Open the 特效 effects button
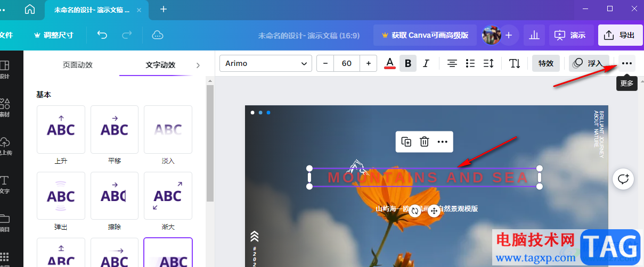 [546, 63]
